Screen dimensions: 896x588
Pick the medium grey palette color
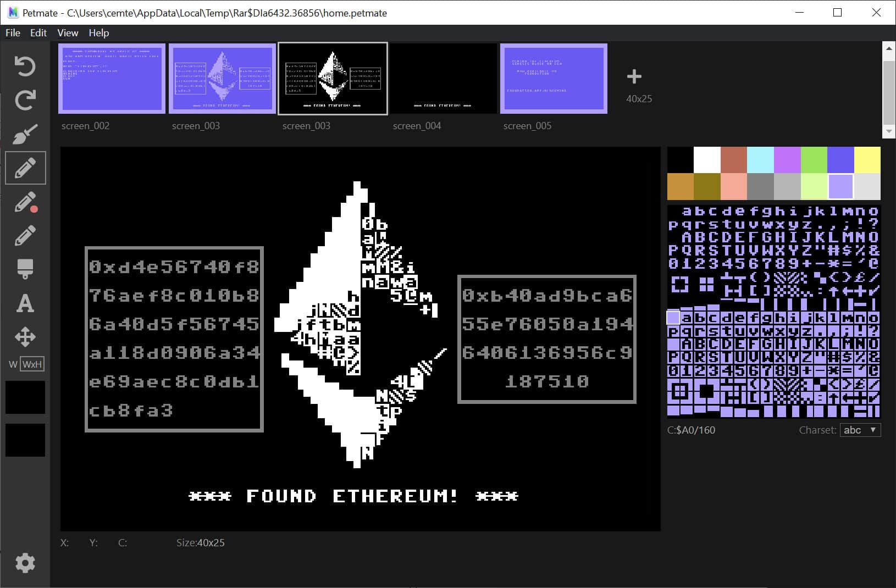787,186
